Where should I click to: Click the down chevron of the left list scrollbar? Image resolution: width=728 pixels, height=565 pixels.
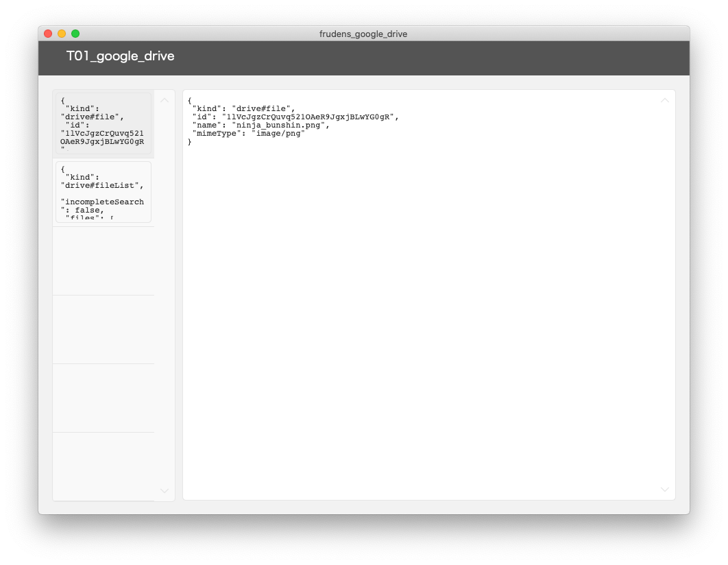(165, 490)
